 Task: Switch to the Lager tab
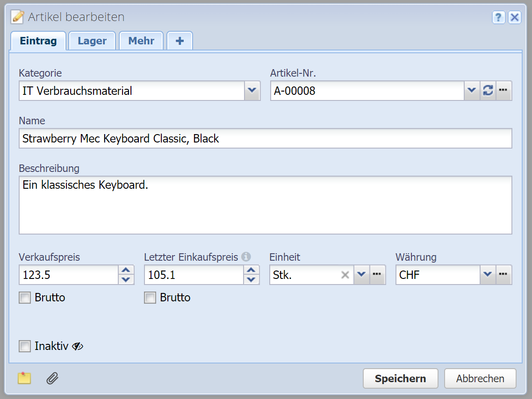coord(92,41)
